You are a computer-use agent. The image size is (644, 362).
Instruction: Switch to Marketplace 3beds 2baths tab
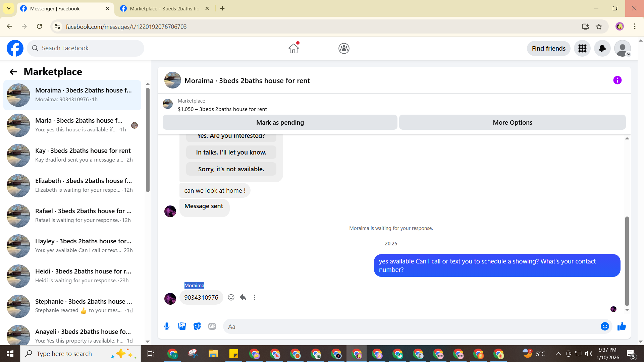[164, 9]
